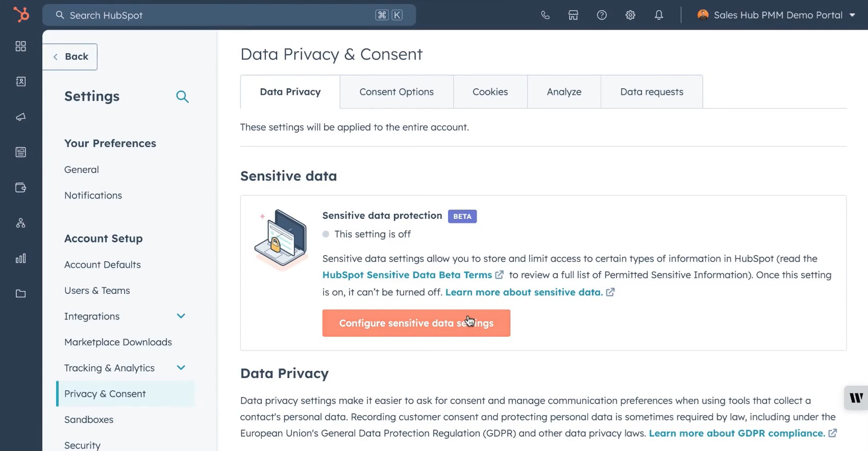The image size is (868, 451).
Task: Click the Sensitive data heading
Action: pos(289,176)
